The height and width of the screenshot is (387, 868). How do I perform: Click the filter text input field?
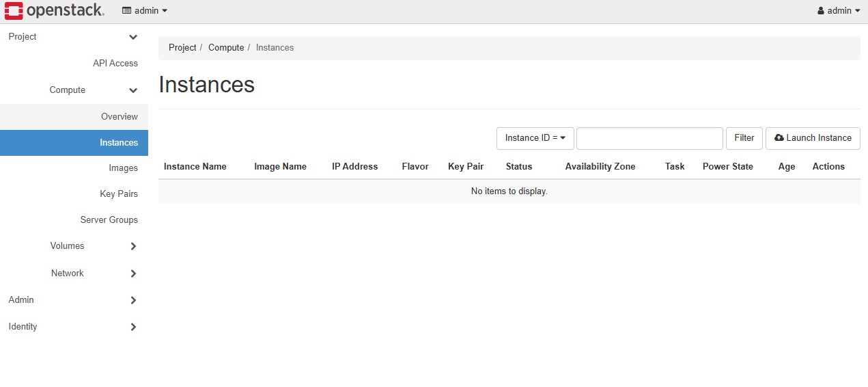pyautogui.click(x=649, y=138)
